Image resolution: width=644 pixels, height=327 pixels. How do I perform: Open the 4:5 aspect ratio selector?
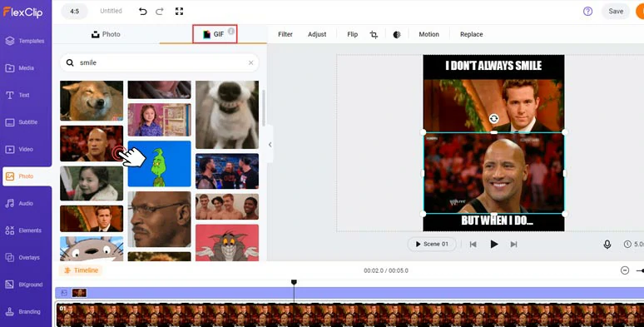click(x=74, y=12)
